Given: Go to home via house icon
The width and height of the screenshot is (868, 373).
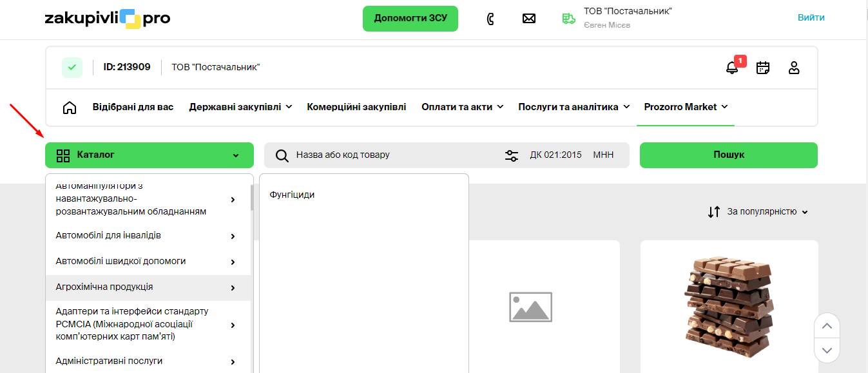Looking at the screenshot, I should (x=70, y=108).
